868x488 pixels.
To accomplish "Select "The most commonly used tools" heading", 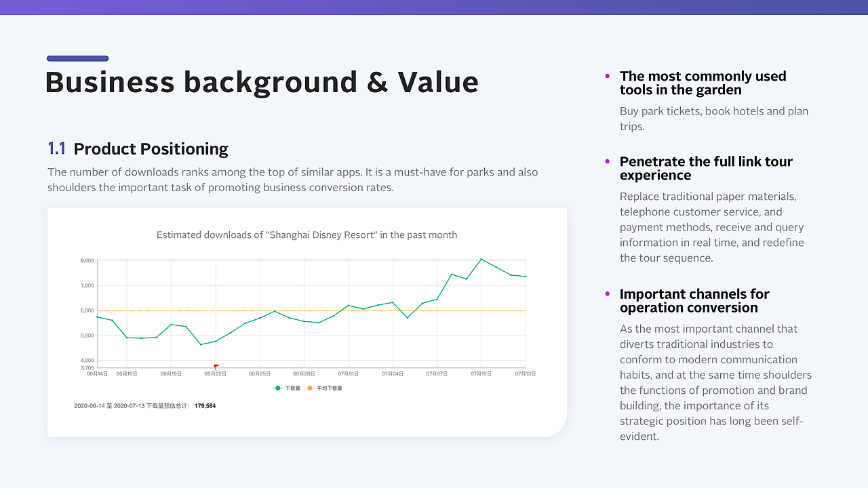I will [703, 83].
